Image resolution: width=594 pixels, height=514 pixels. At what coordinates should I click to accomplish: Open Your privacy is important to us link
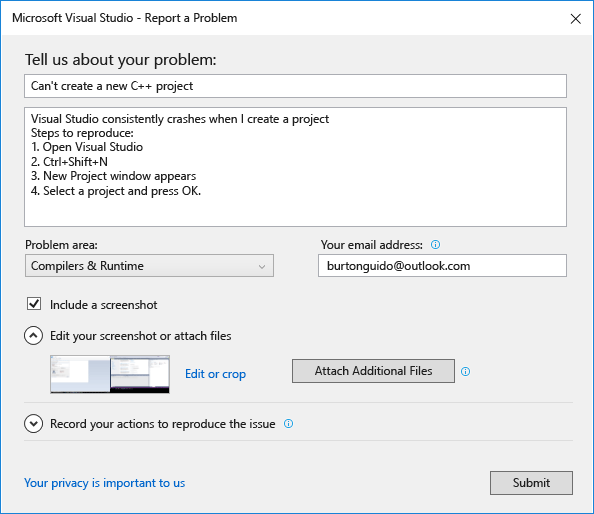pos(105,483)
